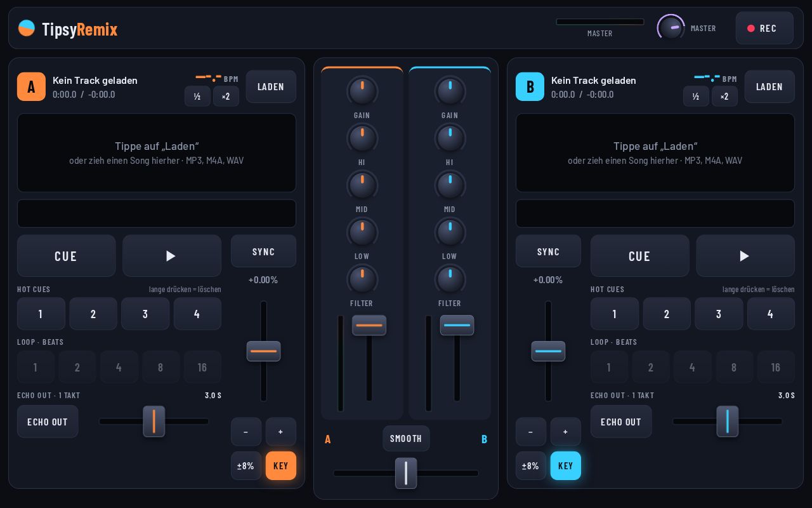Click deck A GAIN knob
812x508 pixels.
(362, 91)
